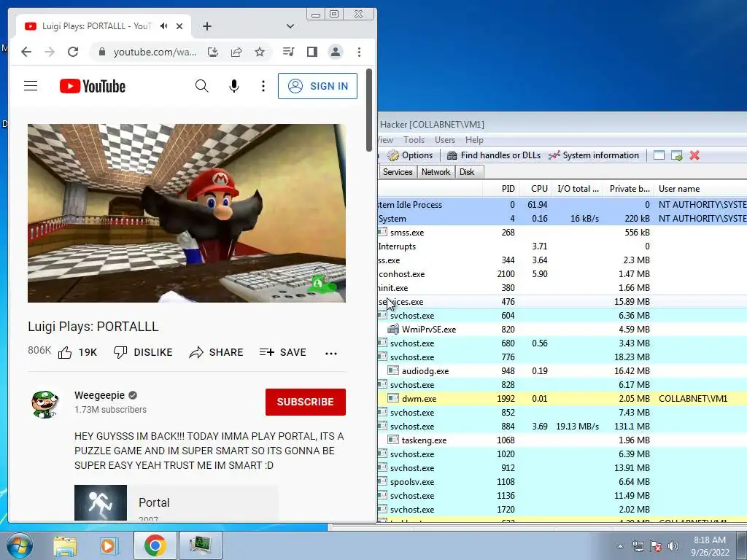Click the SIGN IN button

tap(318, 86)
